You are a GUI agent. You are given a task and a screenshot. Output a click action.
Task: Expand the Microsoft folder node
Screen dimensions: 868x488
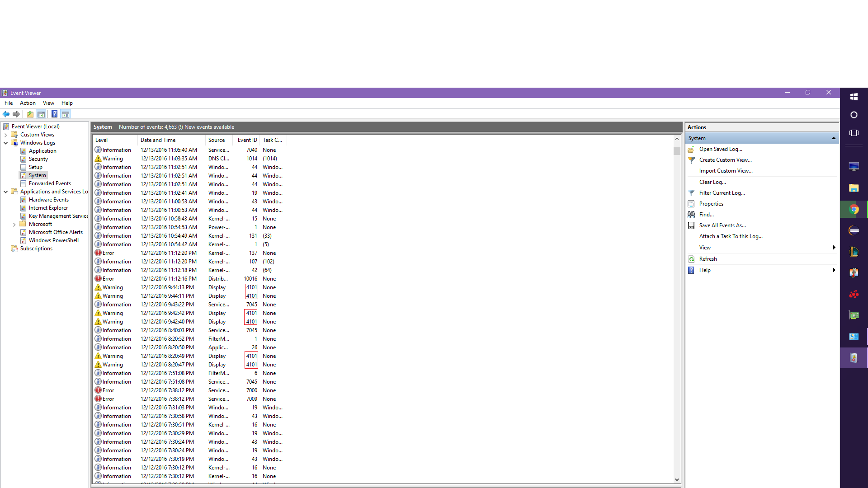point(14,224)
